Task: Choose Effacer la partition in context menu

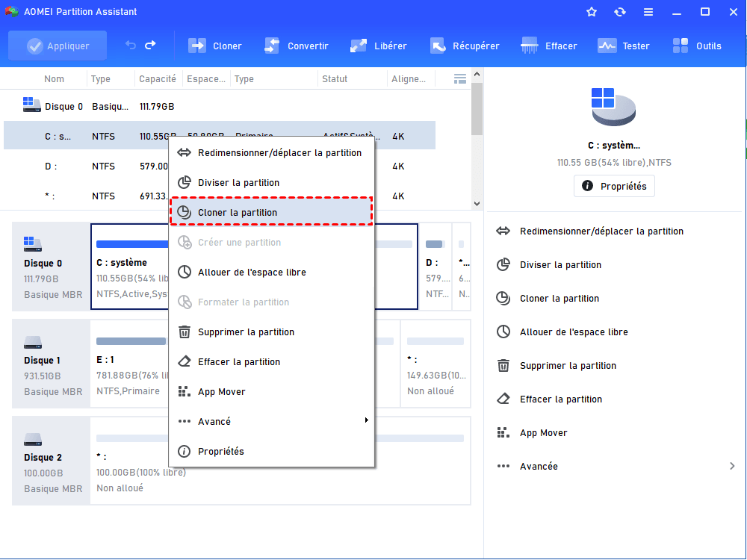Action: (x=272, y=362)
